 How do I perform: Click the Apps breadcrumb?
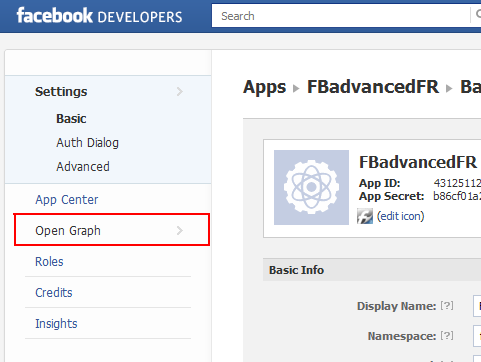(x=265, y=87)
